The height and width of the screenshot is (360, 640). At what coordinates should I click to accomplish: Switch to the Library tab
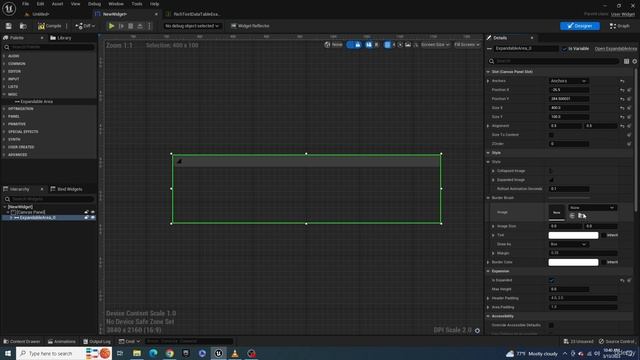click(61, 38)
